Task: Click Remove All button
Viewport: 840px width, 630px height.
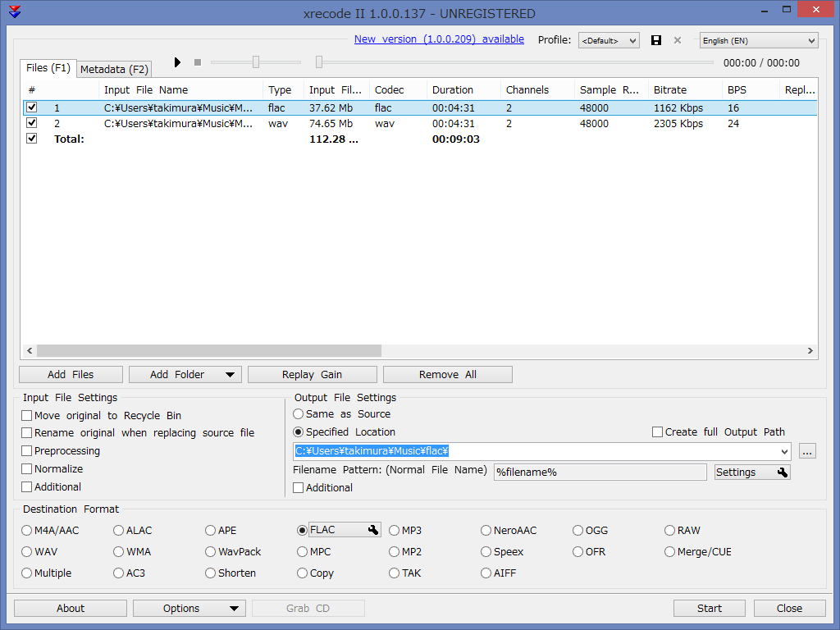Action: pos(448,374)
